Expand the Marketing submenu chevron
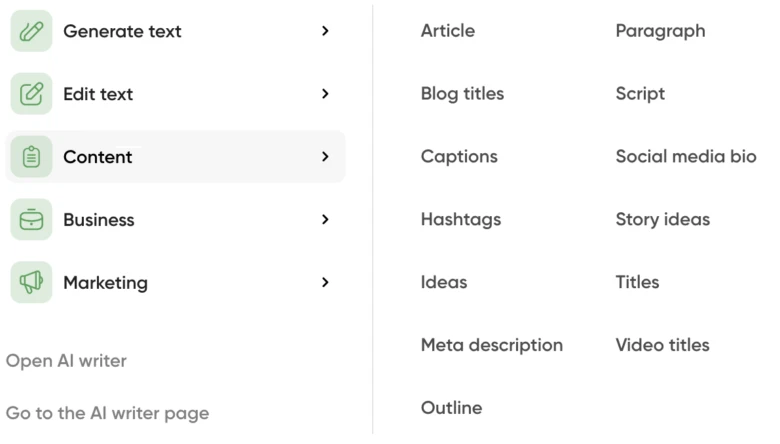 (325, 283)
